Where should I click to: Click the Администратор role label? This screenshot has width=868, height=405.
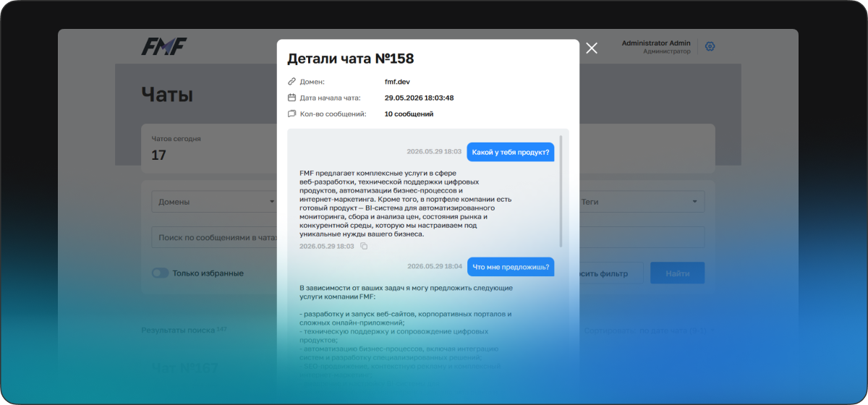tap(667, 51)
